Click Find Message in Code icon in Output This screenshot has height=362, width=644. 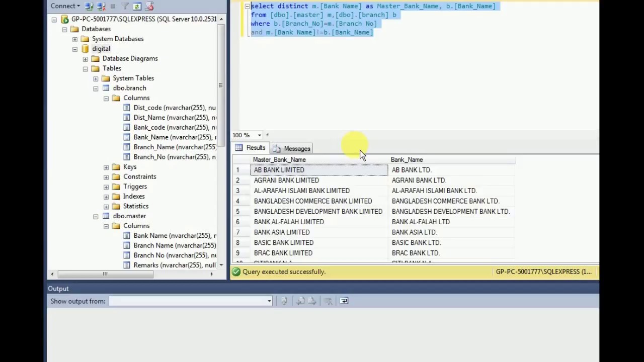[x=284, y=301]
